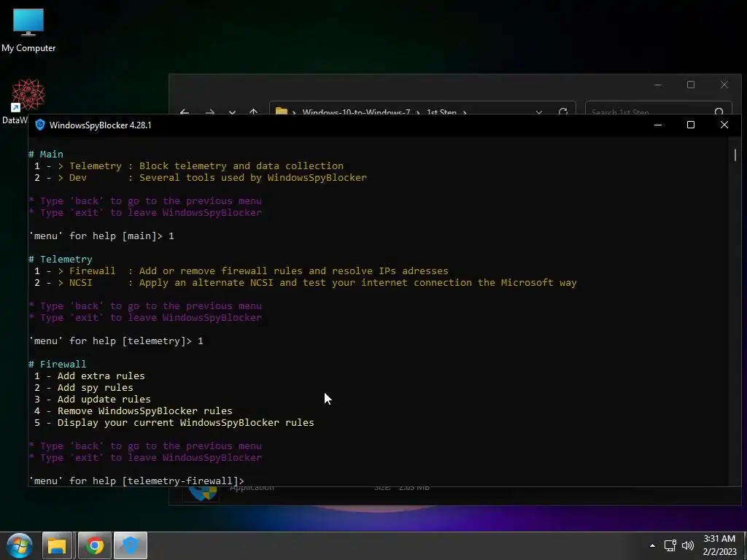Screen dimensions: 747x560
Task: Maximize the Explorer window behind
Action: 691,85
